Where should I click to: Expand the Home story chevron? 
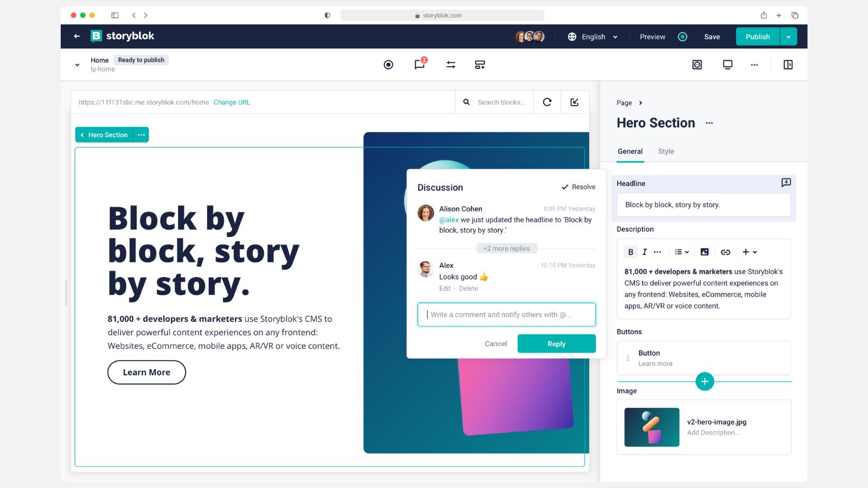(x=78, y=65)
